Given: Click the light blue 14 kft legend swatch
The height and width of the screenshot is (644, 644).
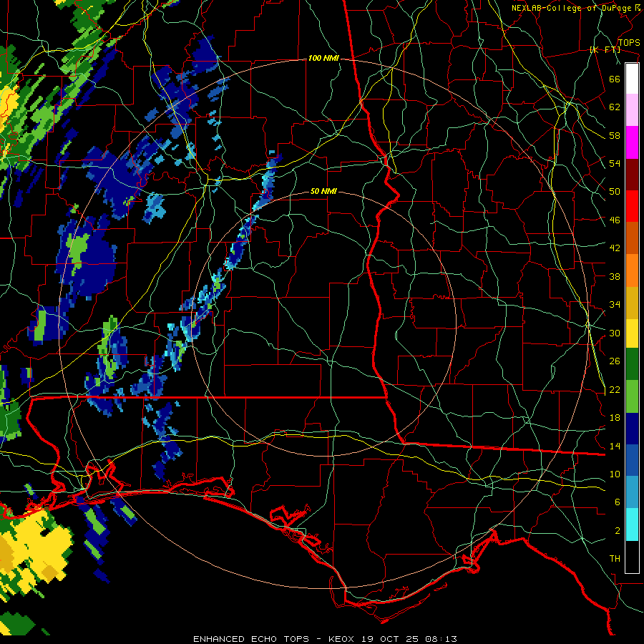Looking at the screenshot, I should click(632, 492).
